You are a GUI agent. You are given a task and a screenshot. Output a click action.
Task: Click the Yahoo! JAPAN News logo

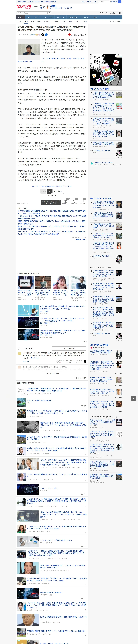coord(27,7)
